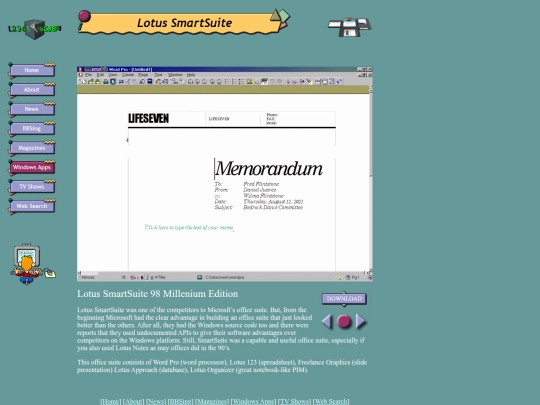The height and width of the screenshot is (405, 540).
Task: Click the DOWNLOAD button
Action: click(344, 299)
